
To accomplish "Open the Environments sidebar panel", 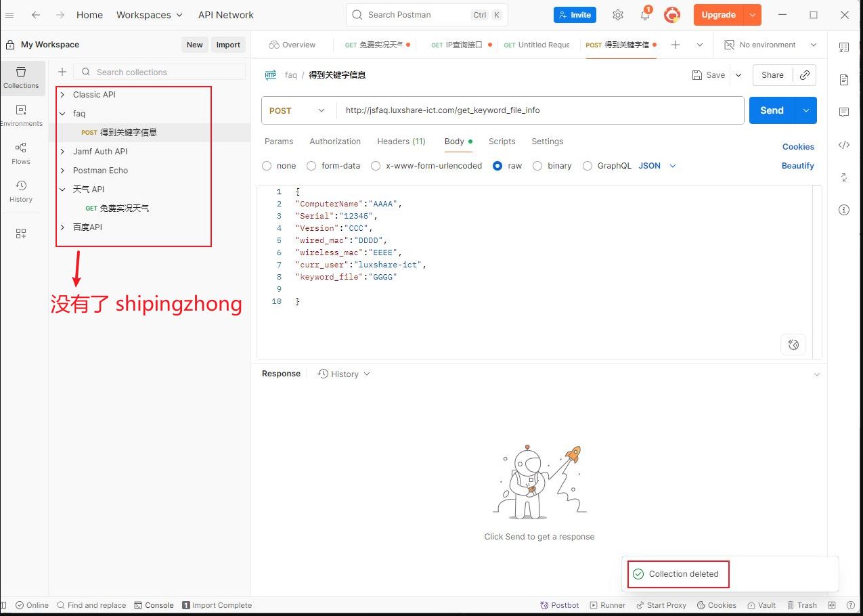I will 21,115.
